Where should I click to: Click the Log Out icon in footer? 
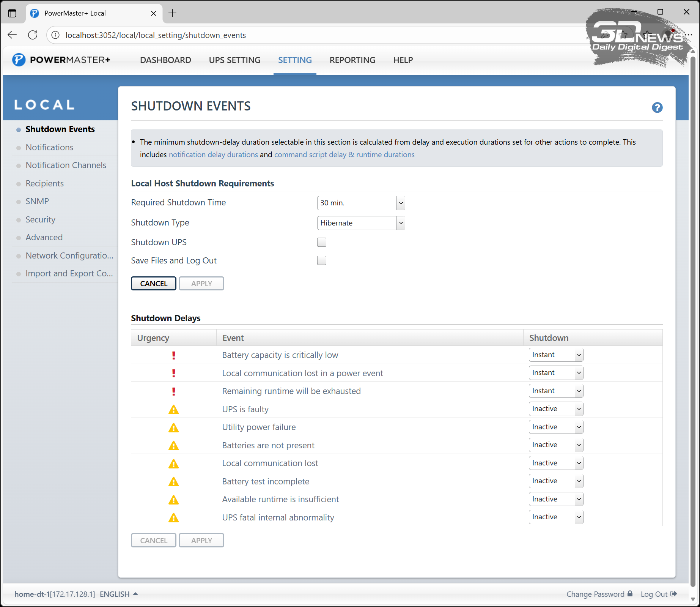coord(673,594)
